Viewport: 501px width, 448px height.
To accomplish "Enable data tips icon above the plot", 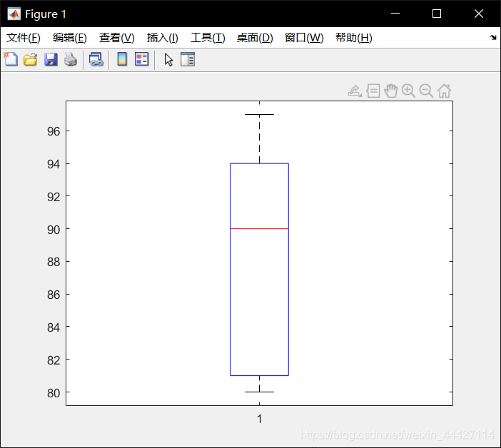I will click(x=373, y=91).
